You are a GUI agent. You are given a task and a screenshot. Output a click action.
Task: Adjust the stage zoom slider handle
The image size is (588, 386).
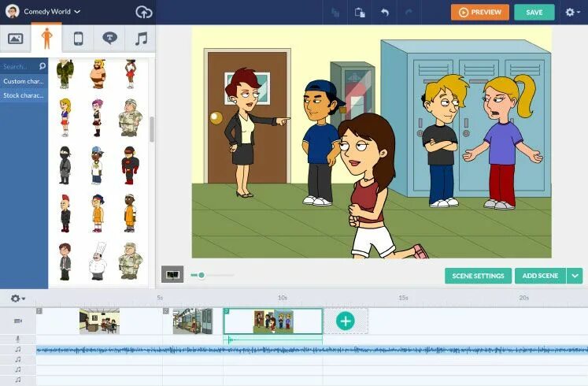(202, 276)
